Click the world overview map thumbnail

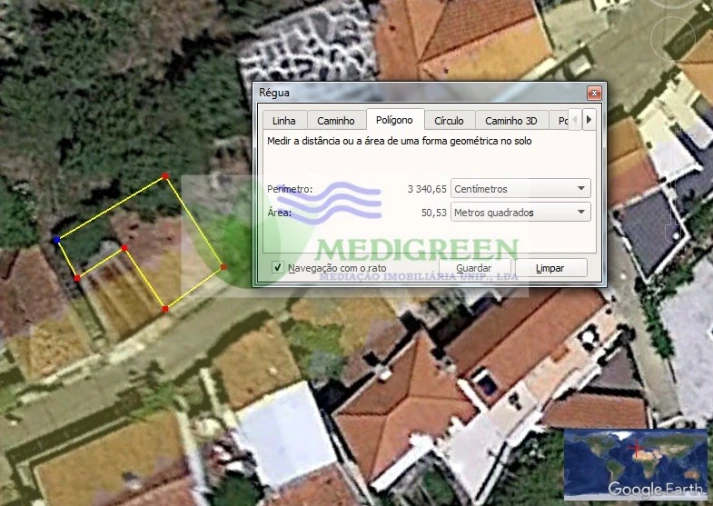click(x=635, y=458)
